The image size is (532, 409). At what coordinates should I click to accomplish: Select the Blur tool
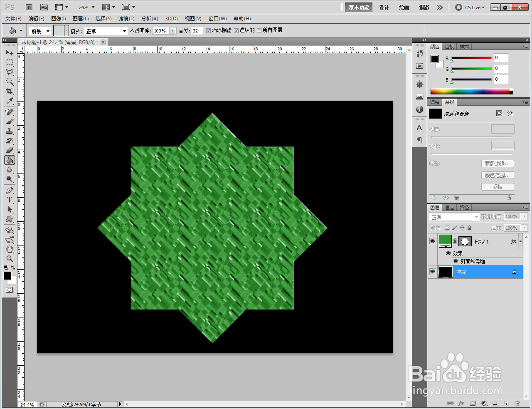pos(10,169)
